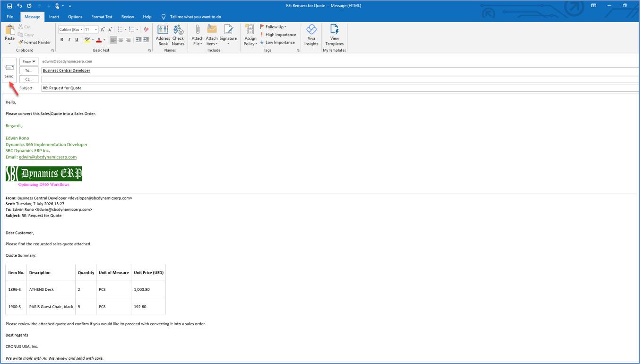This screenshot has width=640, height=364.
Task: Open the Tags group dialog launcher
Action: (x=298, y=50)
